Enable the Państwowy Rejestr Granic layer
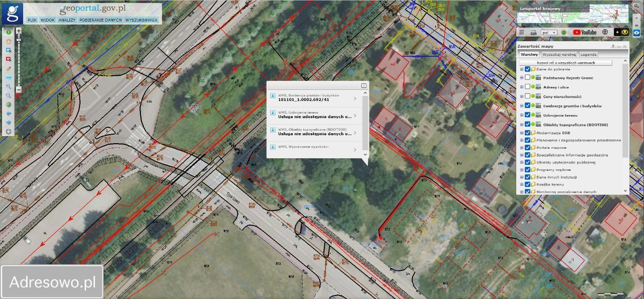 point(527,78)
